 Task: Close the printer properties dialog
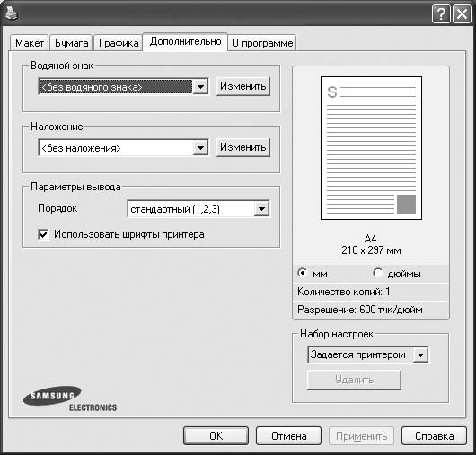[x=462, y=14]
